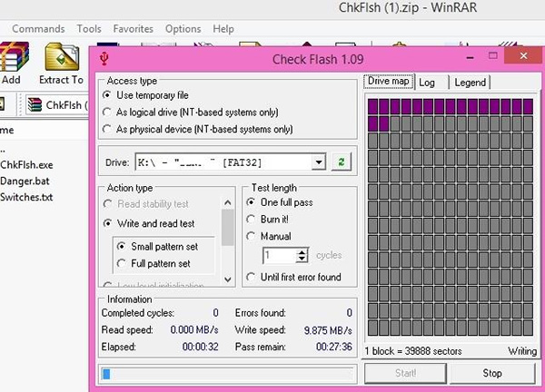Viewport: 545px width, 392px height.
Task: Select Danger.bat in WinRAR file list
Action: (x=25, y=181)
